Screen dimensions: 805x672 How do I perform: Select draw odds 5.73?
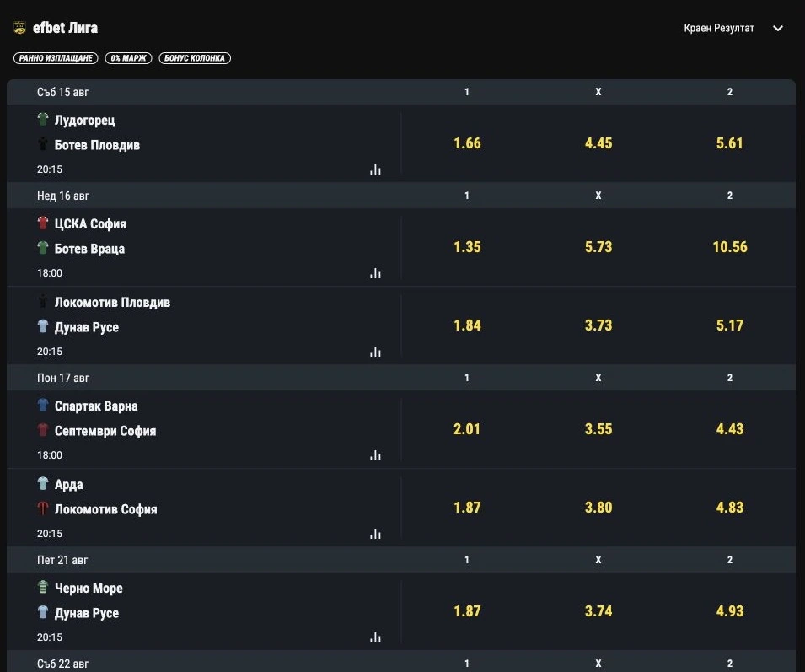click(x=598, y=247)
